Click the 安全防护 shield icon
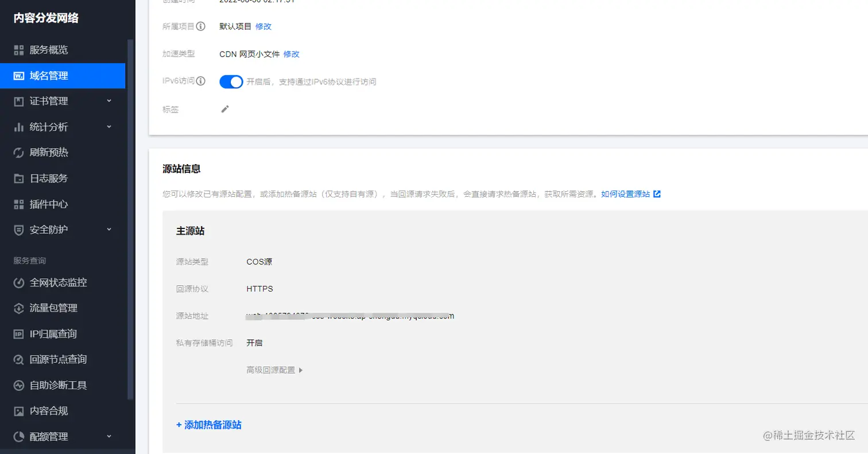868x454 pixels. click(19, 230)
